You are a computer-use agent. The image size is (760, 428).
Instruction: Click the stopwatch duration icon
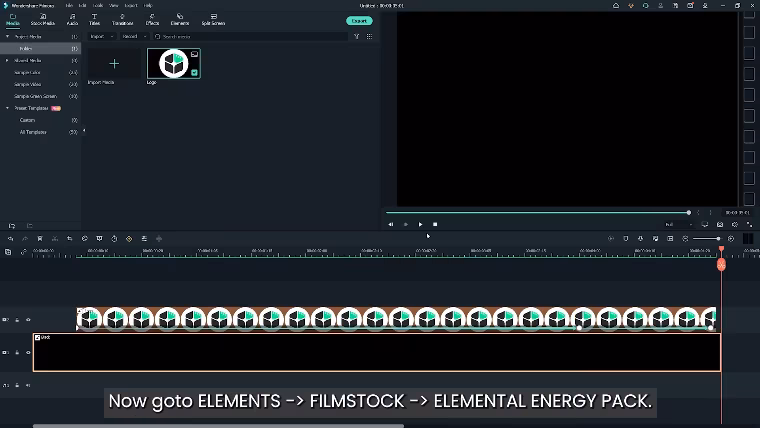tap(114, 238)
